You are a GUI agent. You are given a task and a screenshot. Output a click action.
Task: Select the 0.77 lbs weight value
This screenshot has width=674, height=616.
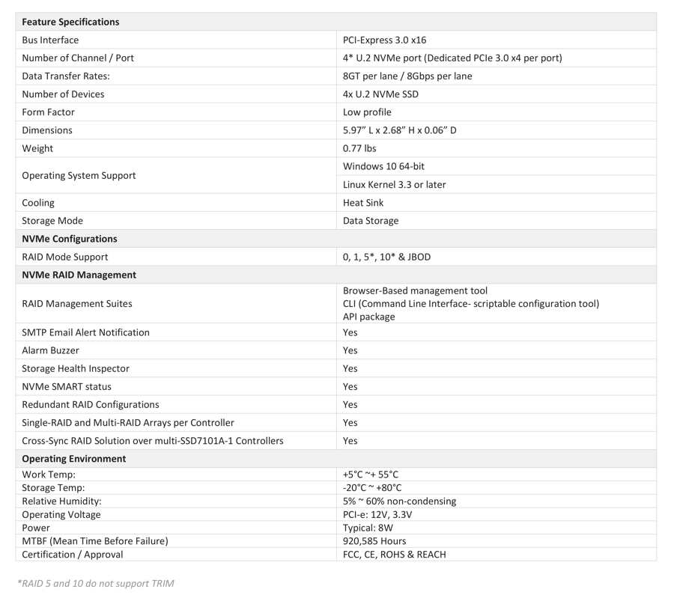359,148
